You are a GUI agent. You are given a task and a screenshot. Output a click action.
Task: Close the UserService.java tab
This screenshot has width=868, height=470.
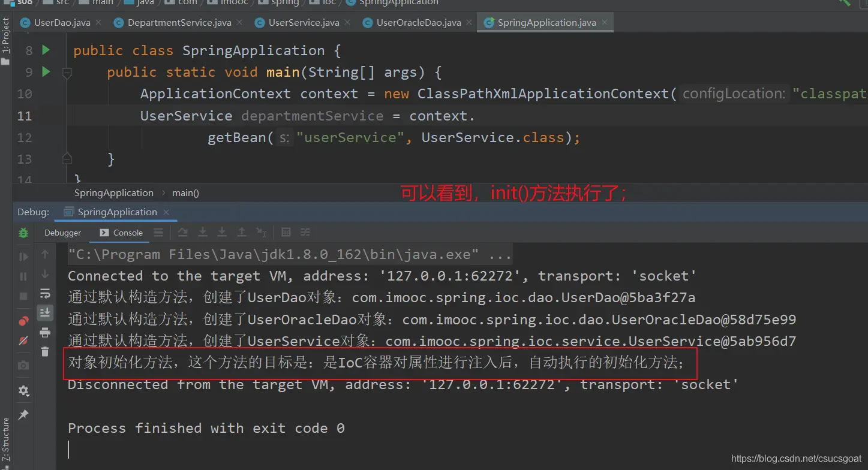point(347,23)
